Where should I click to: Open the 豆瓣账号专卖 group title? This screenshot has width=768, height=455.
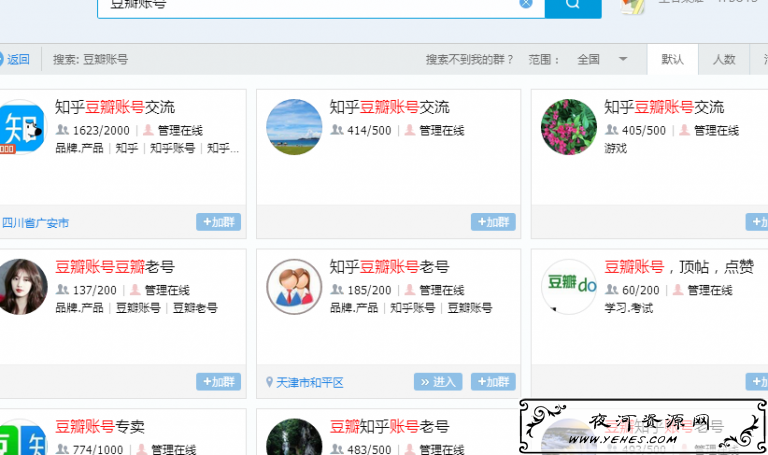[100, 427]
